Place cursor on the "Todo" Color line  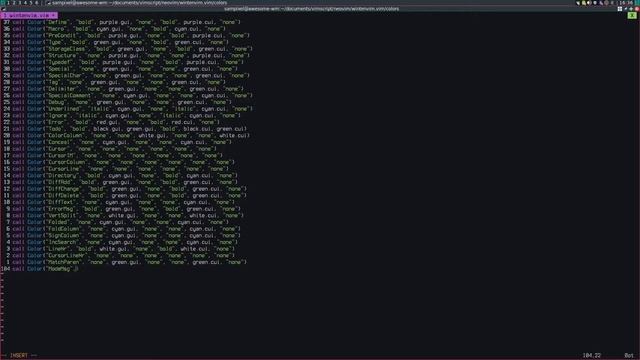click(129, 129)
